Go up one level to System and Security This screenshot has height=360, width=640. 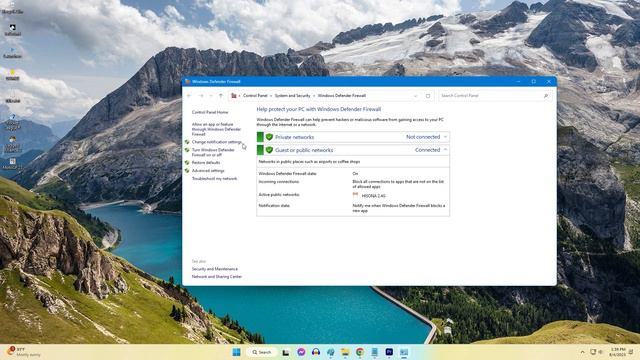(x=221, y=96)
